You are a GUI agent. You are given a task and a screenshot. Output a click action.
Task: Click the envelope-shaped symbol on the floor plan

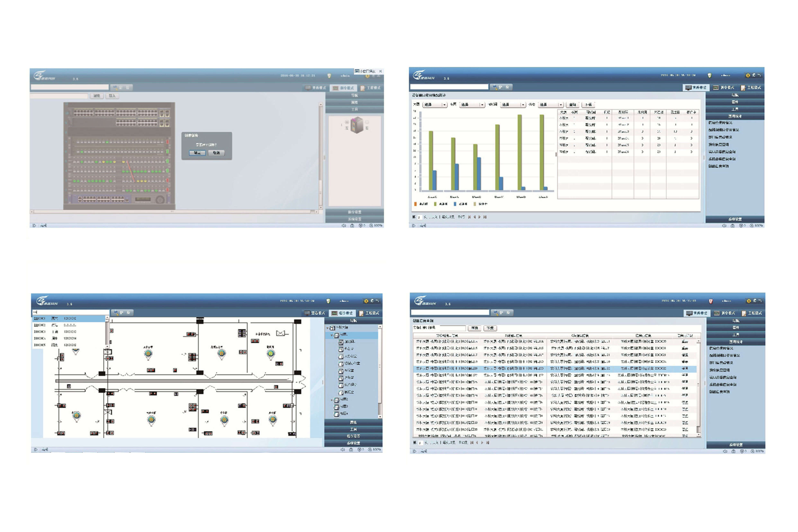280,333
